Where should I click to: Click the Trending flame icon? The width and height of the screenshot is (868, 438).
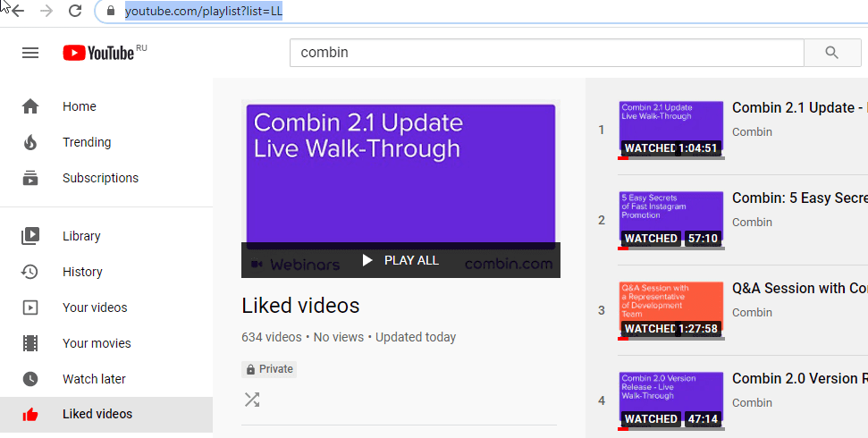[x=30, y=142]
